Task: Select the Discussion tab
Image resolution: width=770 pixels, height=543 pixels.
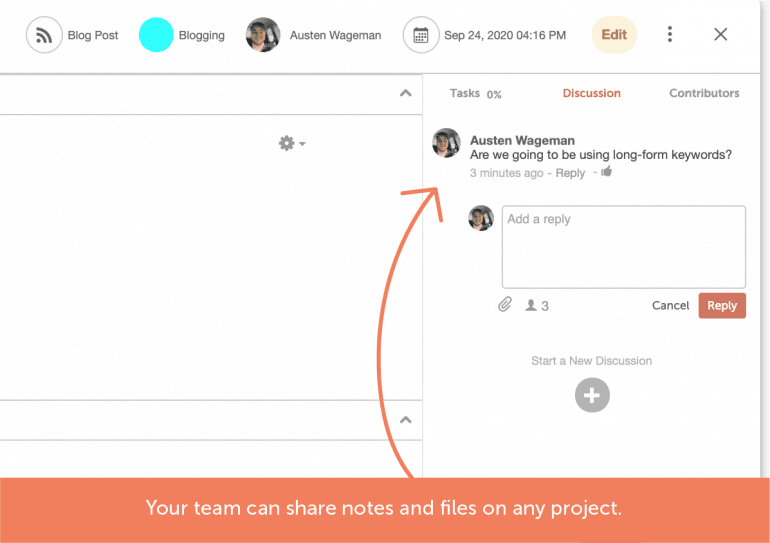Action: pos(591,93)
